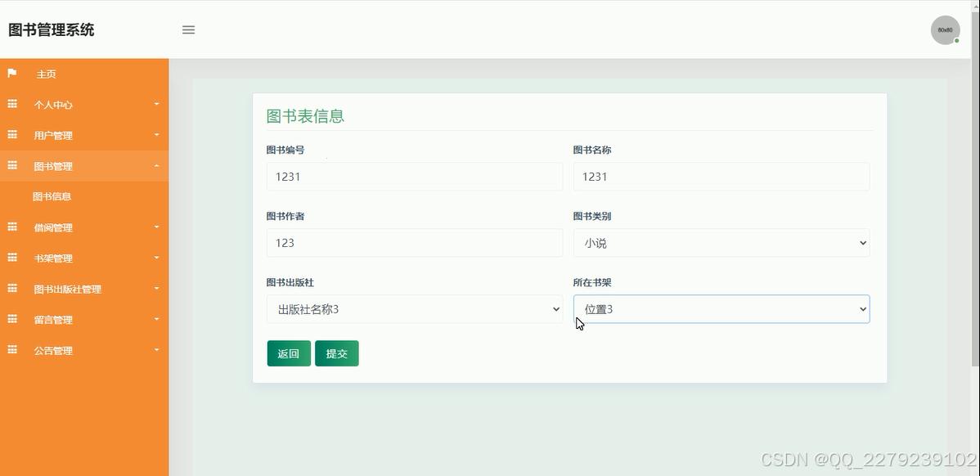980x476 pixels.
Task: Toggle the hamburger sidebar menu icon
Action: (x=188, y=30)
